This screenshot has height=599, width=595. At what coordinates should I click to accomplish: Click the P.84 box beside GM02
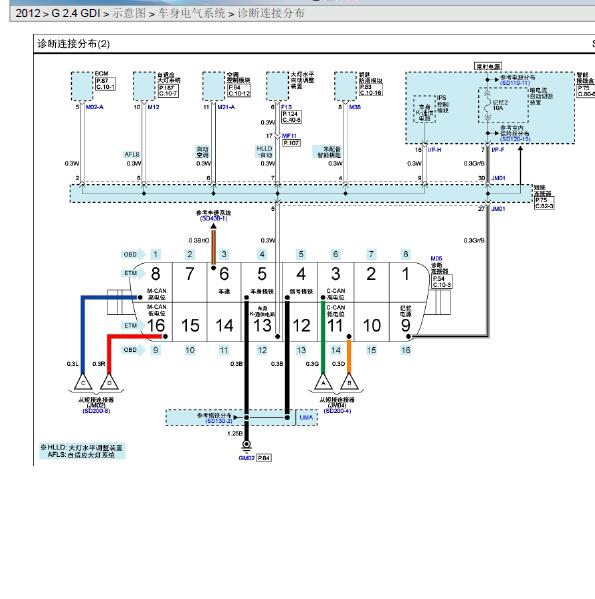(264, 458)
